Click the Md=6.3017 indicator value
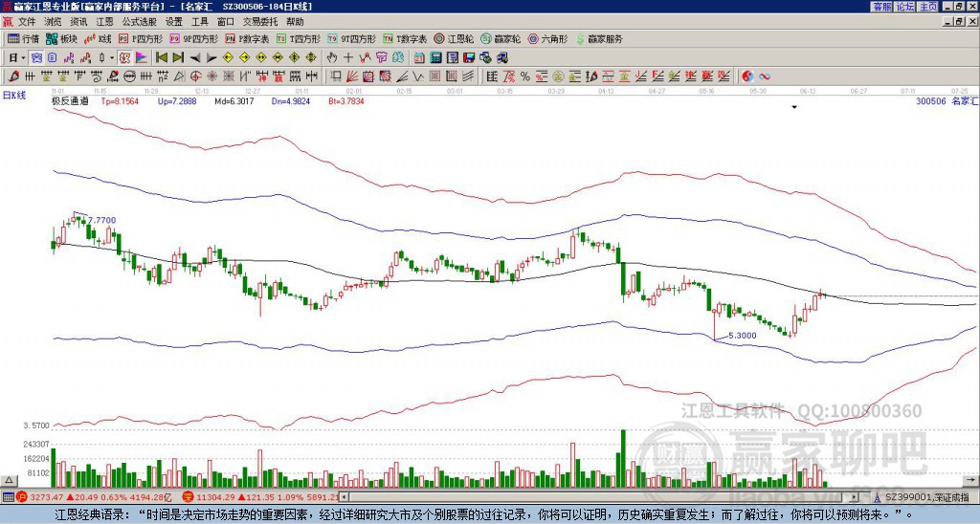The height and width of the screenshot is (524, 980). click(234, 100)
